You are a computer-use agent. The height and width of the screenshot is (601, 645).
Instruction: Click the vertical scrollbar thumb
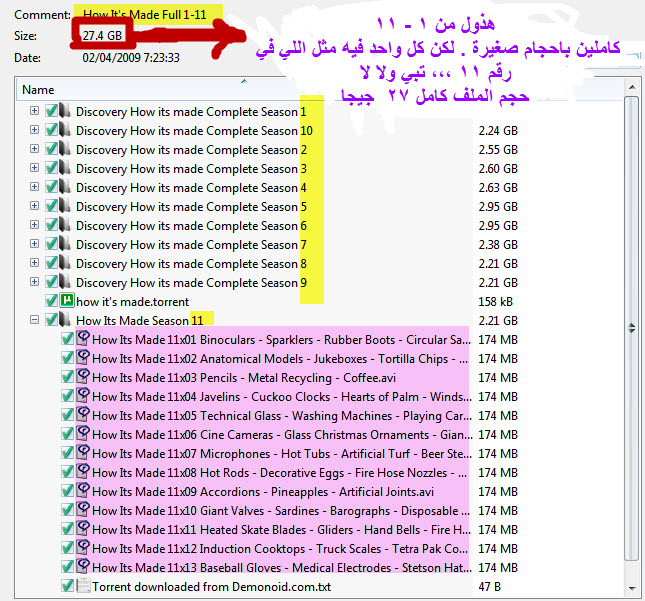632,328
